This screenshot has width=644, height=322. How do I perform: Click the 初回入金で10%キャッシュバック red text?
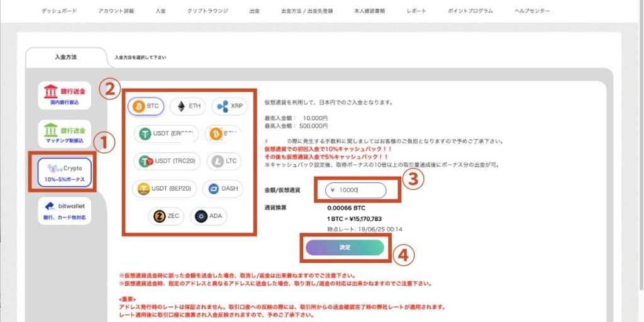point(328,150)
